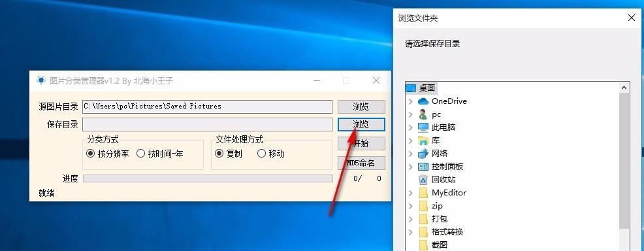Choose 复制 file handling radio button
644x251 pixels.
click(x=219, y=154)
